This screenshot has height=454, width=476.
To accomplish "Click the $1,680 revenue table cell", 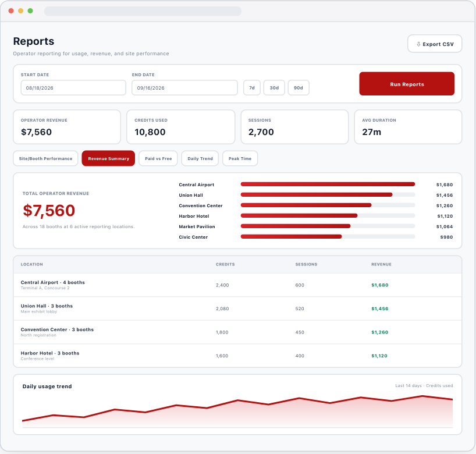I will coord(380,285).
